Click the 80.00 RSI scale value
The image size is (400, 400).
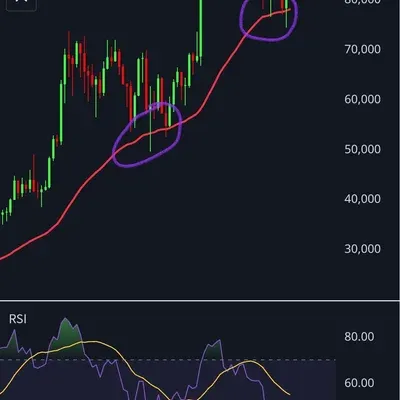pyautogui.click(x=359, y=337)
